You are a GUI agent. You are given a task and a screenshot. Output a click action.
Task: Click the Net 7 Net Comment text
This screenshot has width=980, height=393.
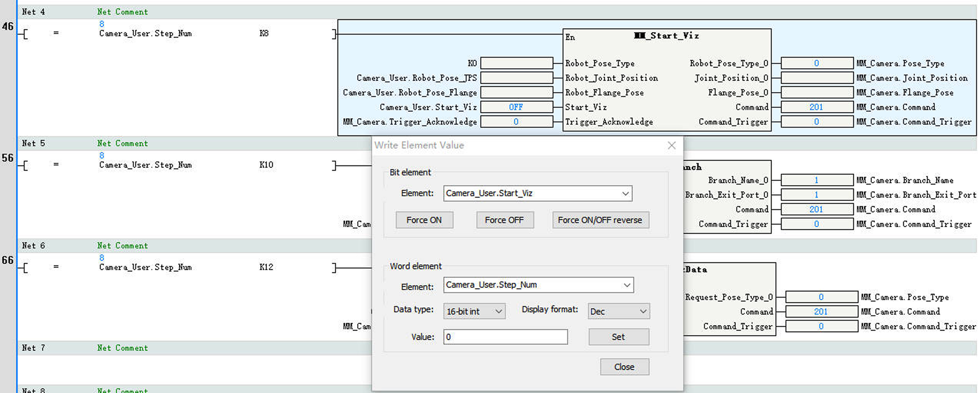[x=122, y=348]
